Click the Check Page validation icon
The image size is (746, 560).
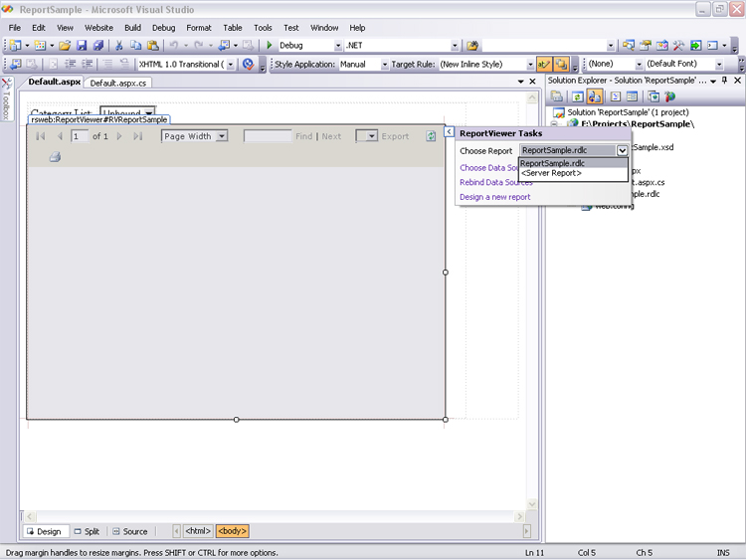(248, 64)
